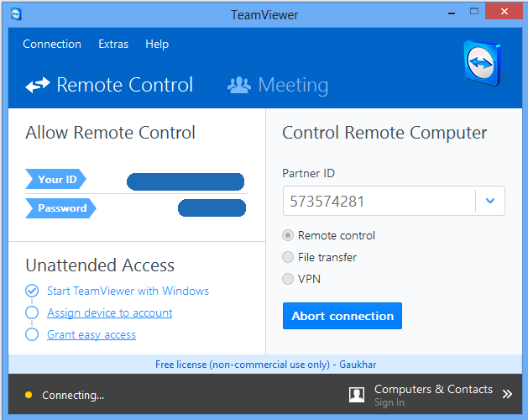This screenshot has height=420, width=528.
Task: Click the Meeting people icon
Action: pos(239,85)
